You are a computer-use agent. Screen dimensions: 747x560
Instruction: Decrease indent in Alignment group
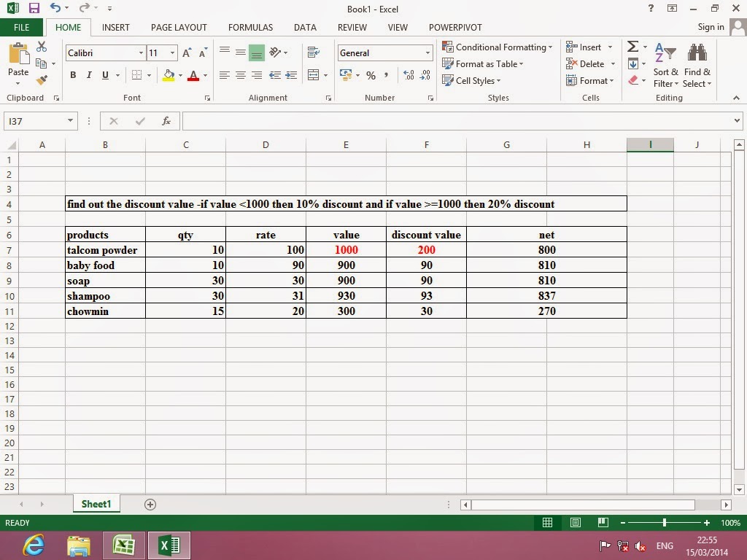click(275, 75)
